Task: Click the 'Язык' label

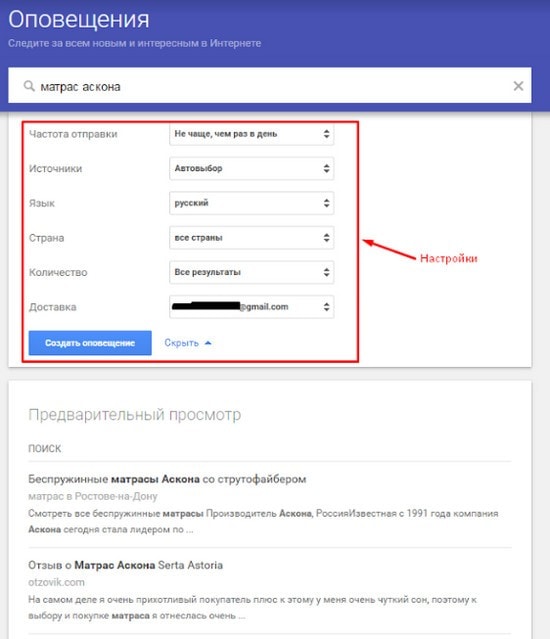Action: click(x=42, y=203)
